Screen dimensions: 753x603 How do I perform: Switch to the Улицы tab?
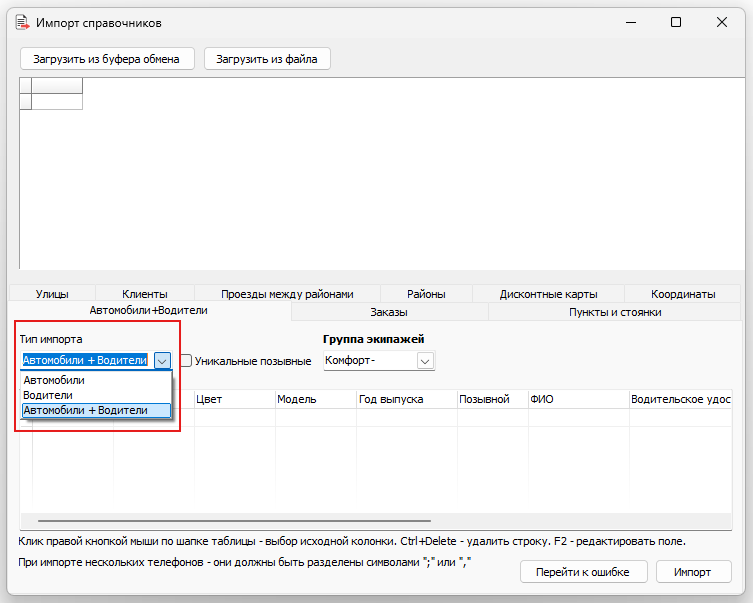tap(52, 294)
